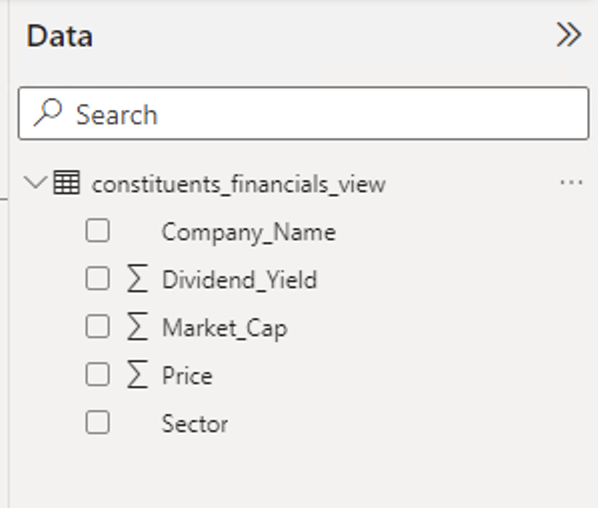The height and width of the screenshot is (508, 598).
Task: Select the constituents_financials_view table name
Action: (x=239, y=185)
